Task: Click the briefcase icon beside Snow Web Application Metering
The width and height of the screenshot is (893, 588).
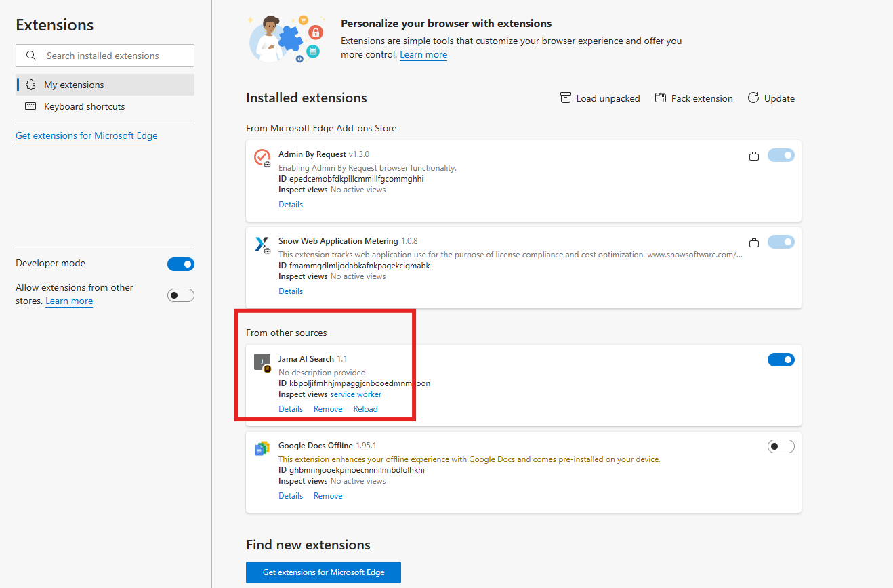Action: click(x=753, y=243)
